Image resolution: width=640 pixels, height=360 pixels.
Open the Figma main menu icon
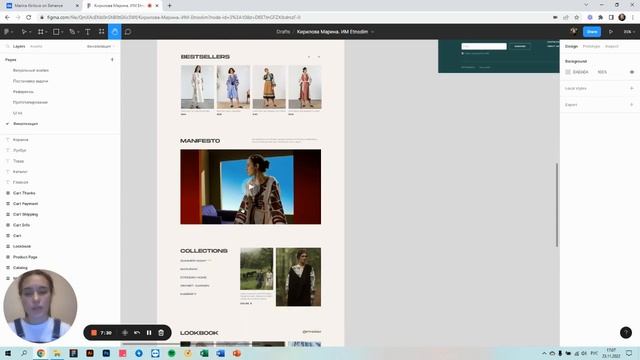click(7, 31)
